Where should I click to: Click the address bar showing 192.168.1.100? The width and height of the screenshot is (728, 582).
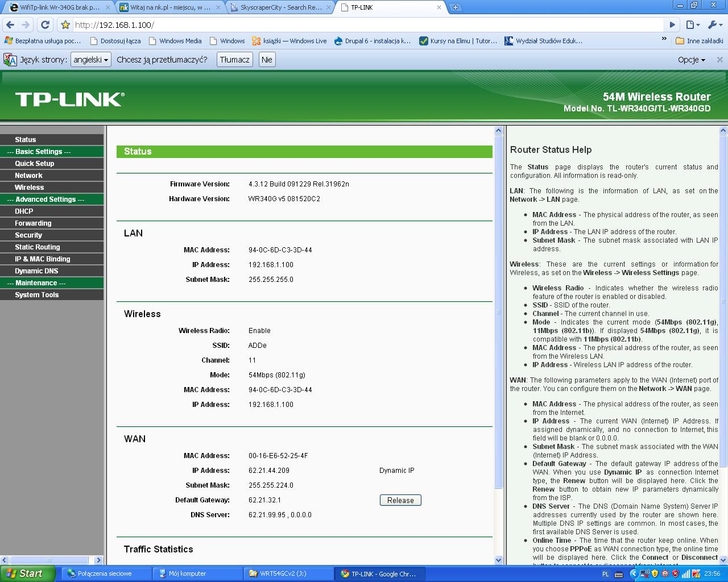pos(369,25)
